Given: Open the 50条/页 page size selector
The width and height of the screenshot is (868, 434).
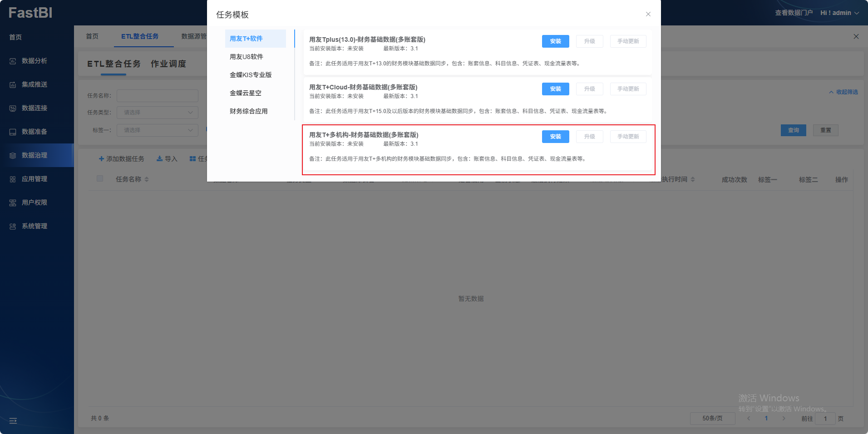Looking at the screenshot, I should 712,419.
